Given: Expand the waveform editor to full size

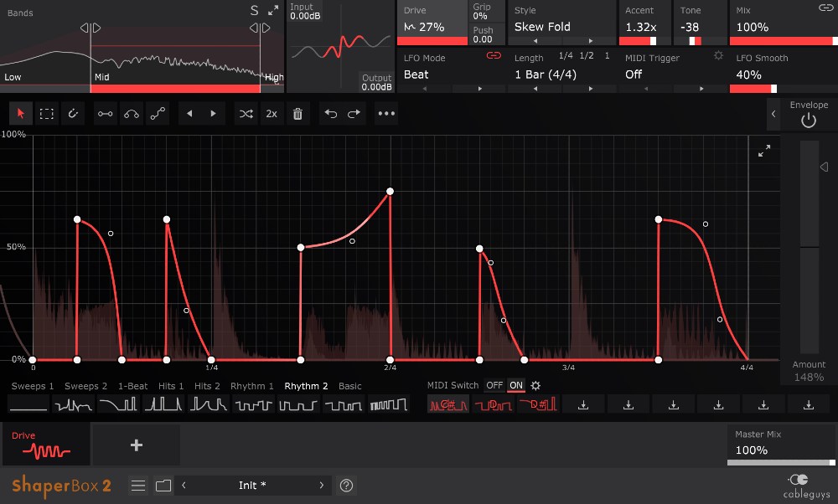Looking at the screenshot, I should pos(764,151).
